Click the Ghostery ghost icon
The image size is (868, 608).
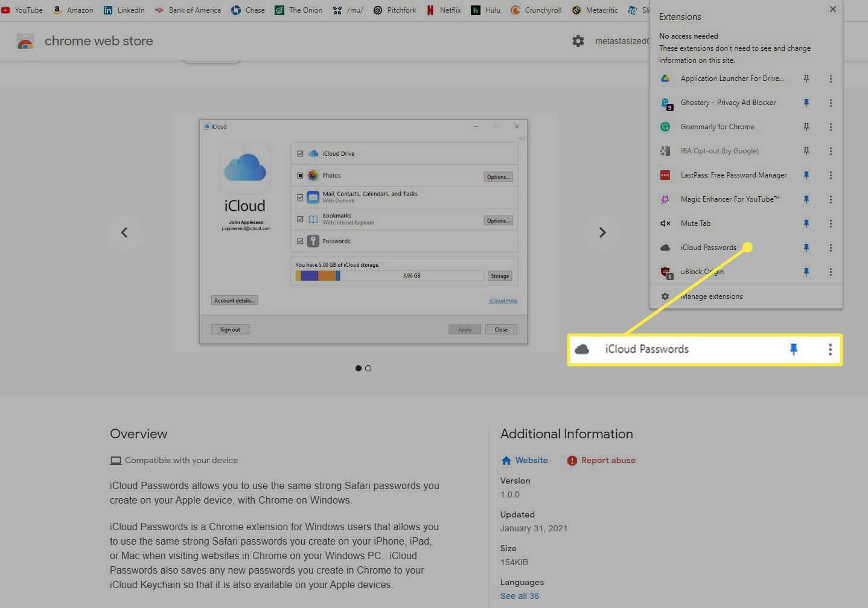tap(665, 103)
